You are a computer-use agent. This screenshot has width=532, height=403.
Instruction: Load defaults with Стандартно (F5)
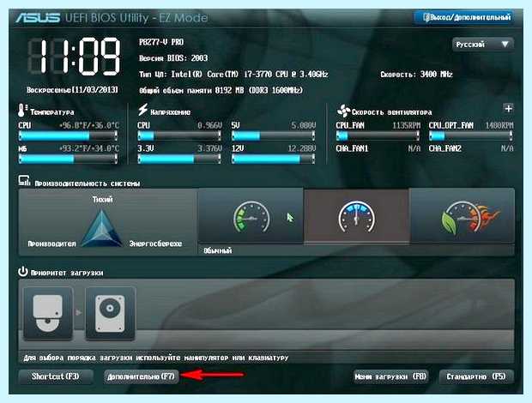[476, 376]
